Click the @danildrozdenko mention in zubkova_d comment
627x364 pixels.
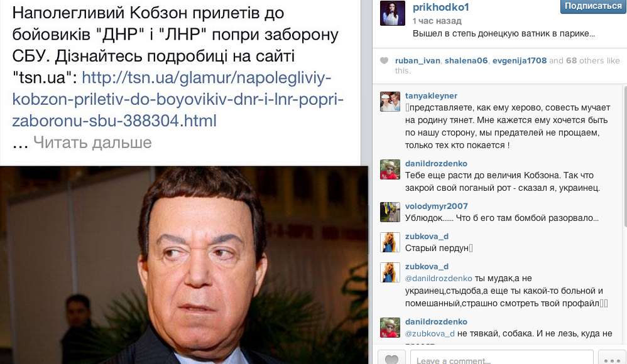pyautogui.click(x=439, y=279)
